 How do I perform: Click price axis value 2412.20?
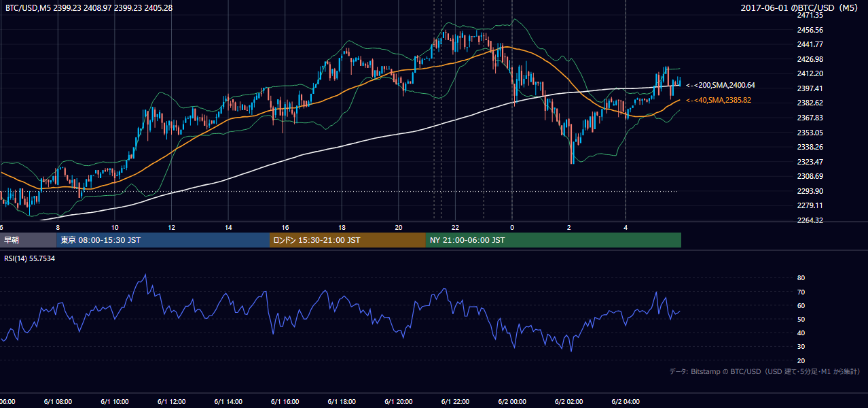[x=810, y=73]
